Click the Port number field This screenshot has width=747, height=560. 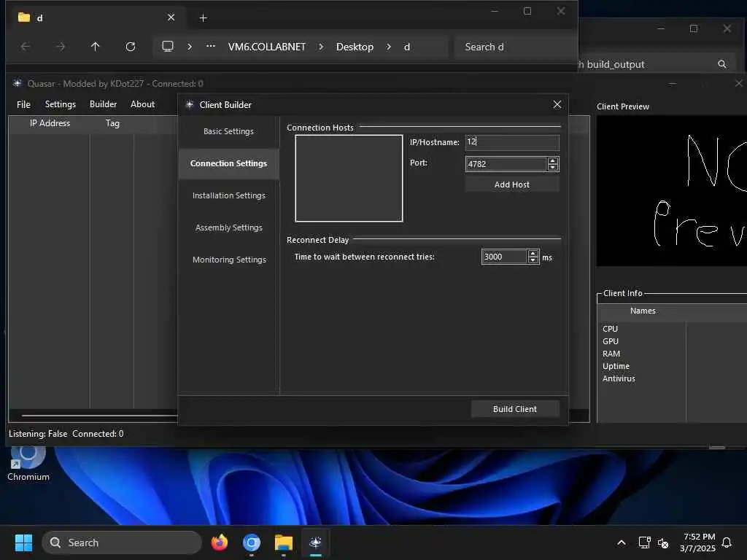(x=506, y=164)
